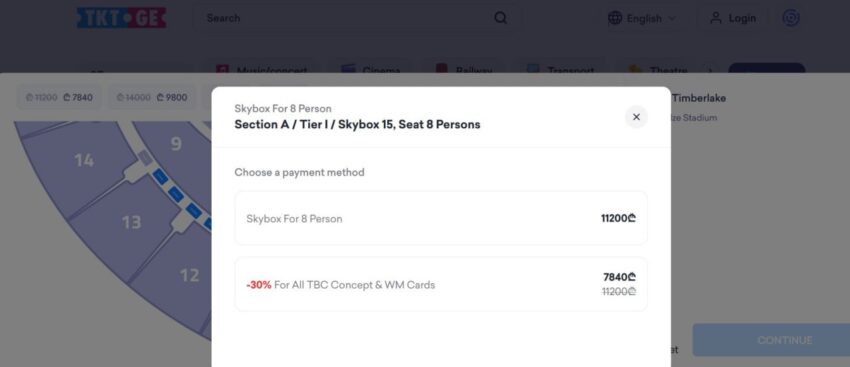This screenshot has height=367, width=850.
Task: Click the search magnifier icon
Action: [x=500, y=18]
